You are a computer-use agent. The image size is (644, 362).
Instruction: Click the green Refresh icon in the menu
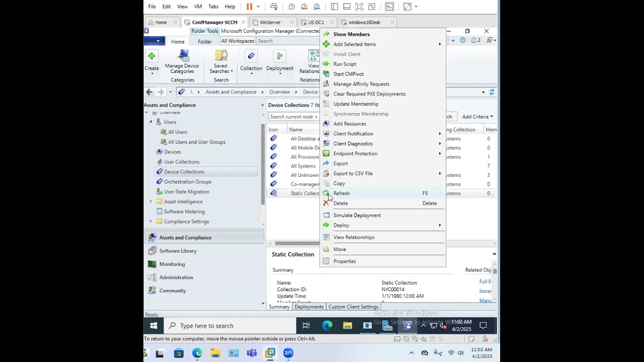326,194
